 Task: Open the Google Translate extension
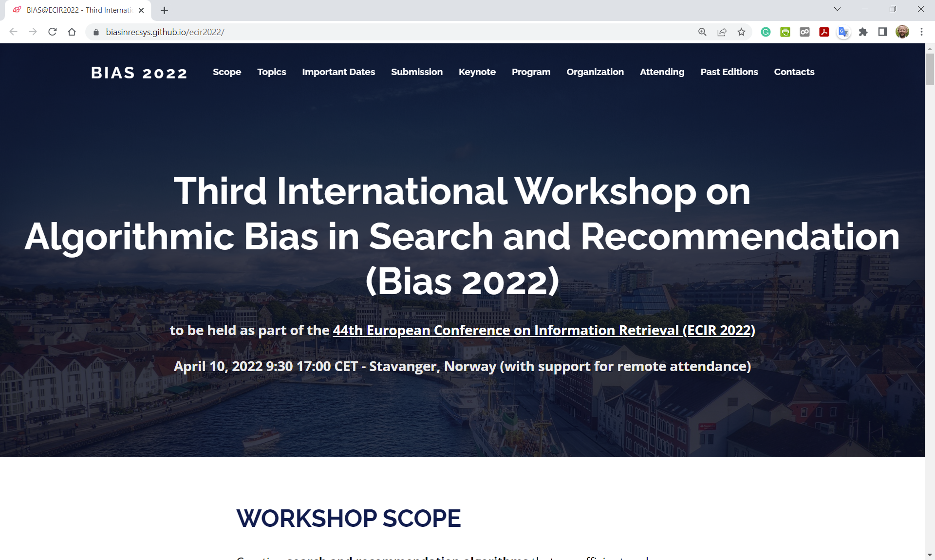pyautogui.click(x=843, y=32)
